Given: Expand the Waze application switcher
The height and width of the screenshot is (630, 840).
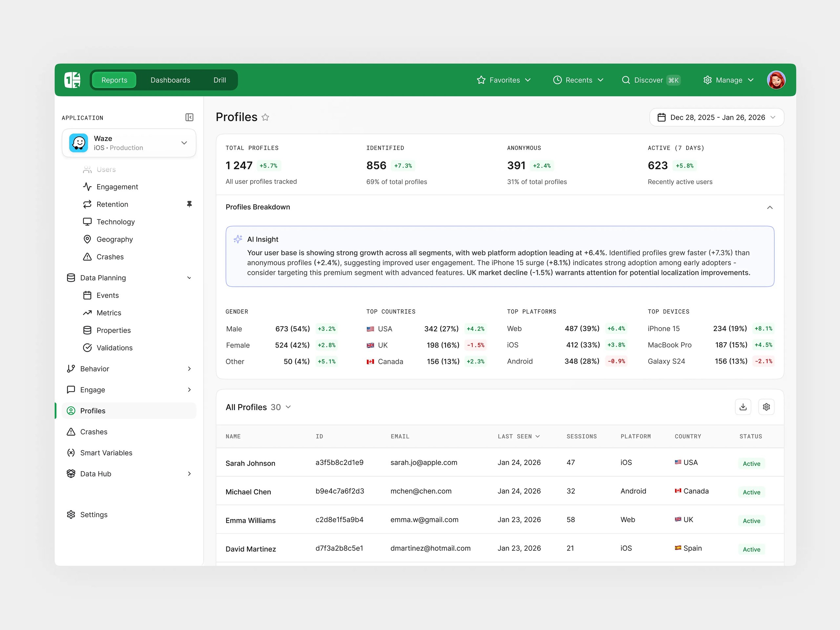Looking at the screenshot, I should (184, 143).
